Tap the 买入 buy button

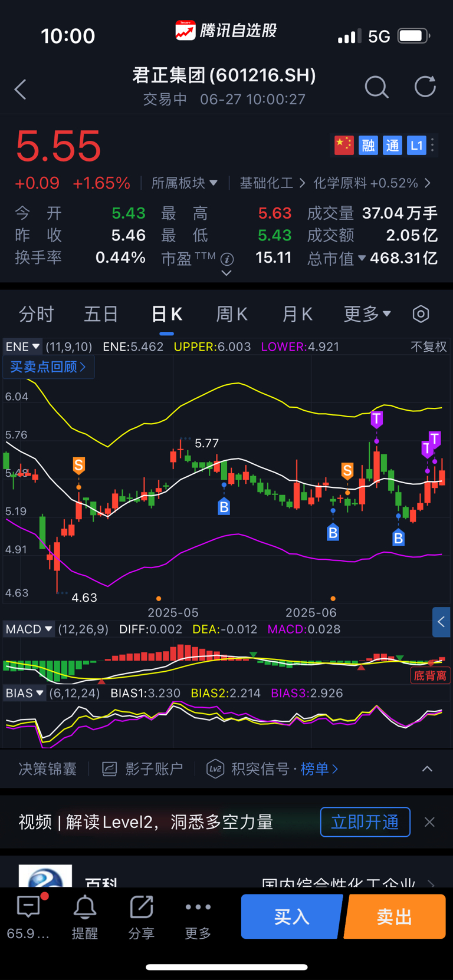point(292,916)
